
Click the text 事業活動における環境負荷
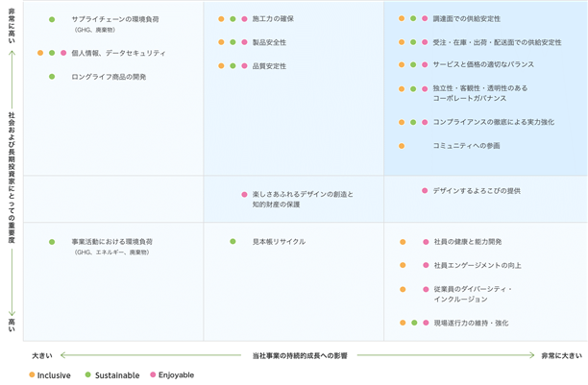pos(112,242)
